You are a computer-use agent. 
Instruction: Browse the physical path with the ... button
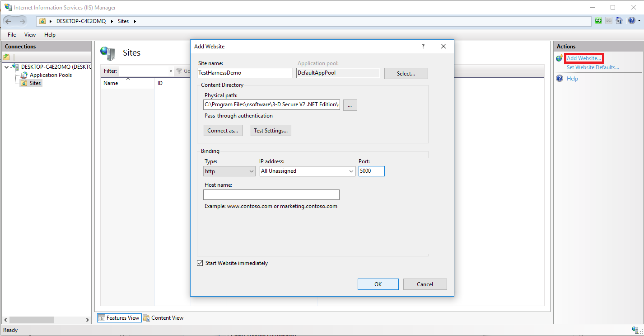point(350,105)
